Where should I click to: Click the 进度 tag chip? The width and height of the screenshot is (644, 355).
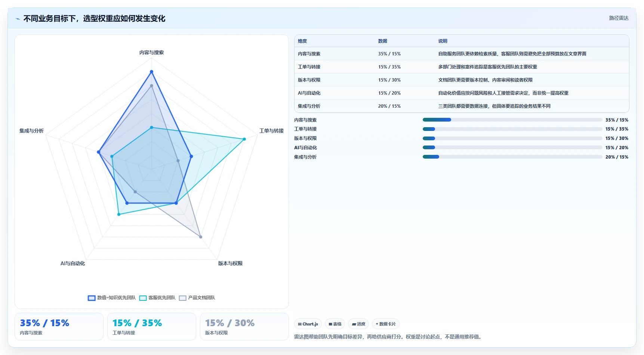click(358, 324)
